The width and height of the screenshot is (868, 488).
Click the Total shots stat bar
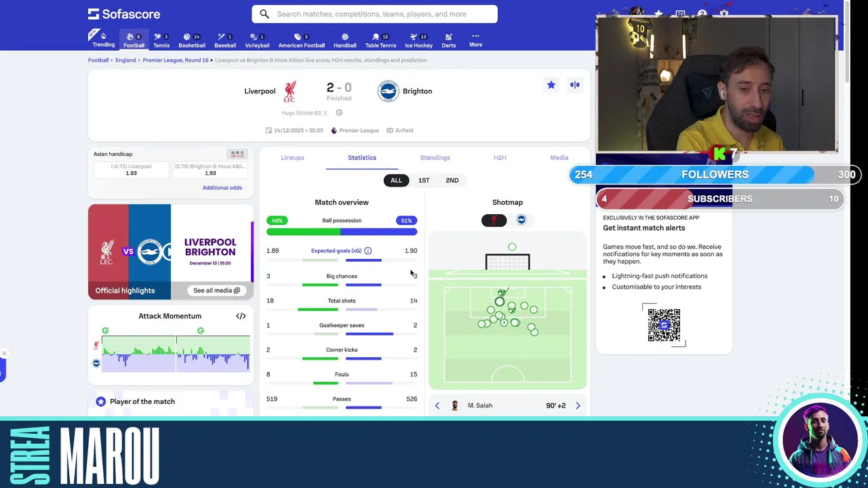pos(342,309)
